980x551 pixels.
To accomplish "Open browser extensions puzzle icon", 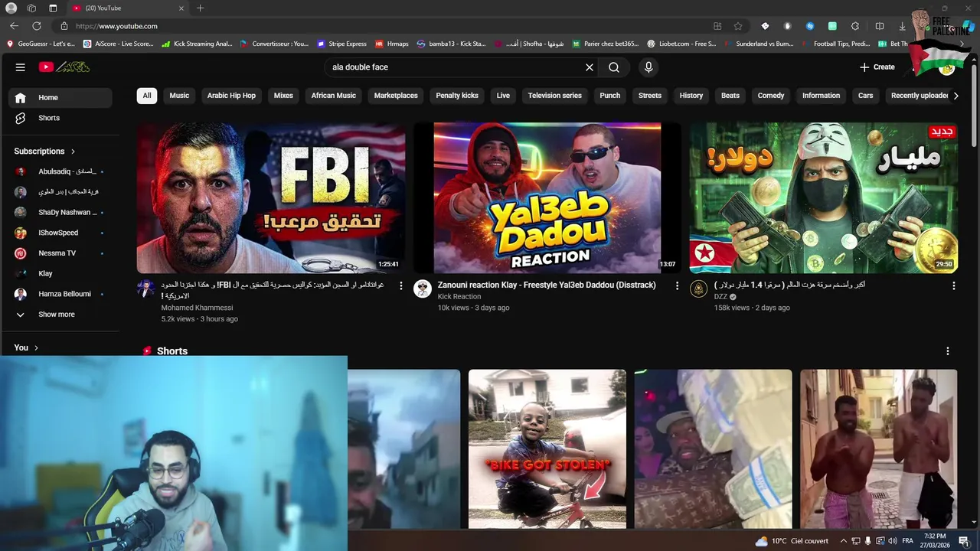I will 855,26.
